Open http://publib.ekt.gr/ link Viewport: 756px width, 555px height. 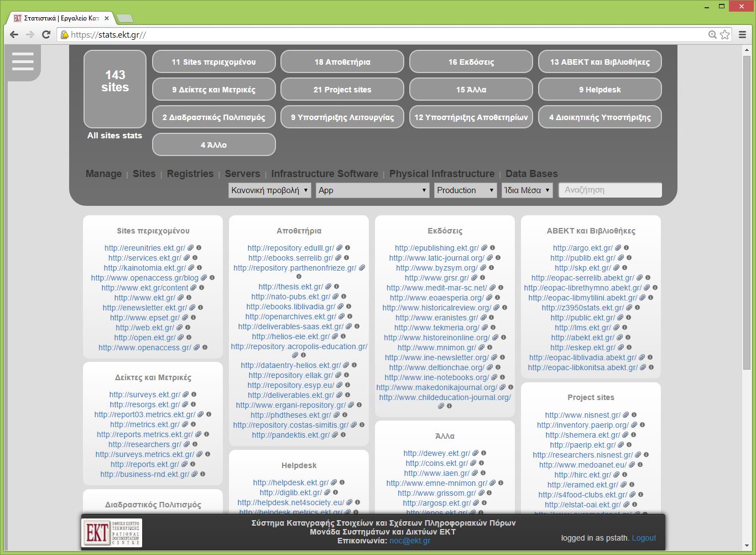pyautogui.click(x=583, y=258)
